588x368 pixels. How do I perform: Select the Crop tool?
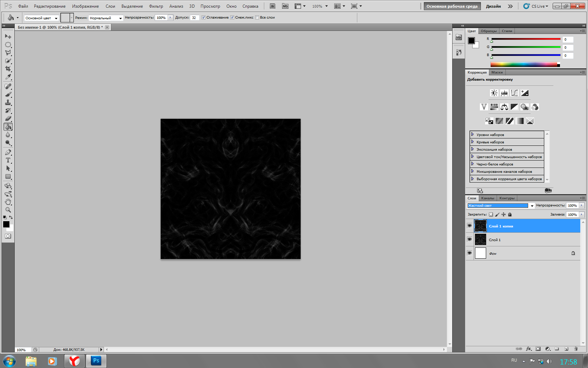(x=8, y=69)
